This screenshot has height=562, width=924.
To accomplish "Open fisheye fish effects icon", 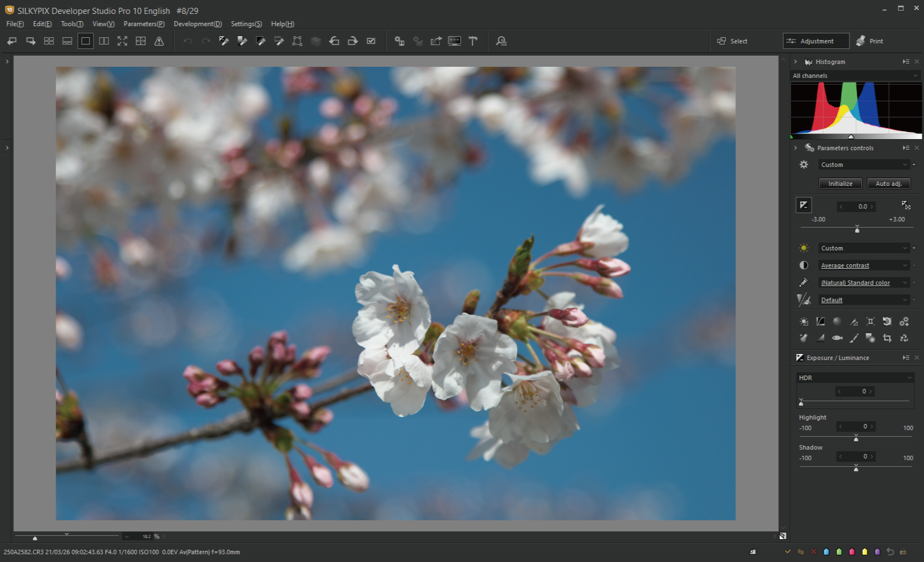I will tap(837, 338).
